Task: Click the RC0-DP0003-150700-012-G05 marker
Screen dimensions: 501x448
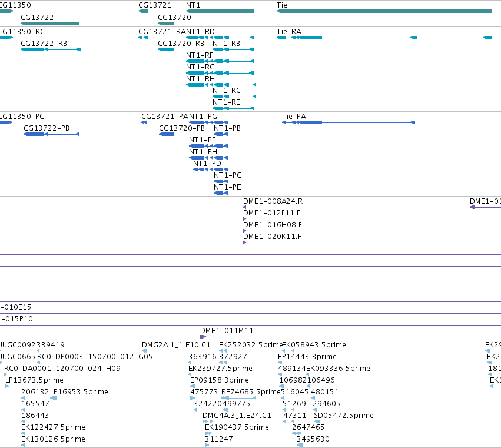Action: 39,363
